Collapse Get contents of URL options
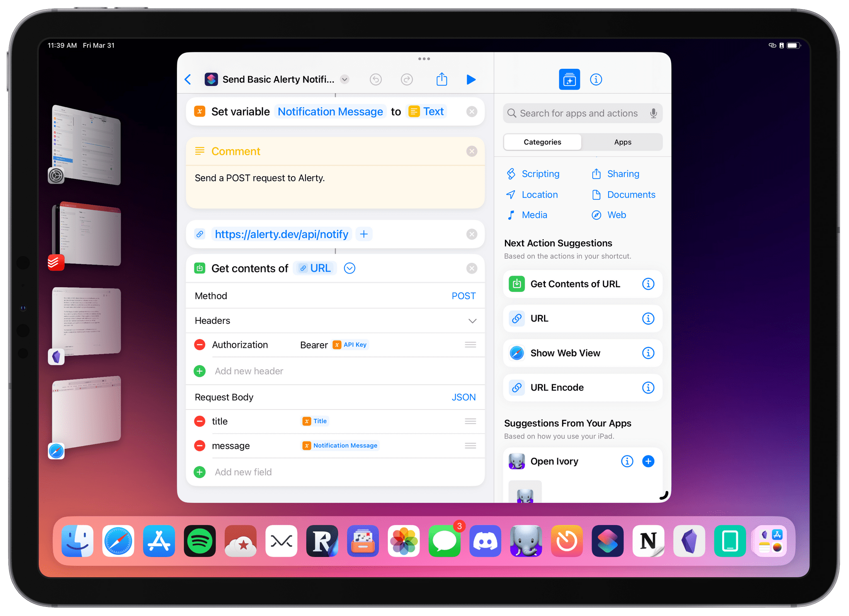Viewport: 849px width, 616px height. [349, 268]
